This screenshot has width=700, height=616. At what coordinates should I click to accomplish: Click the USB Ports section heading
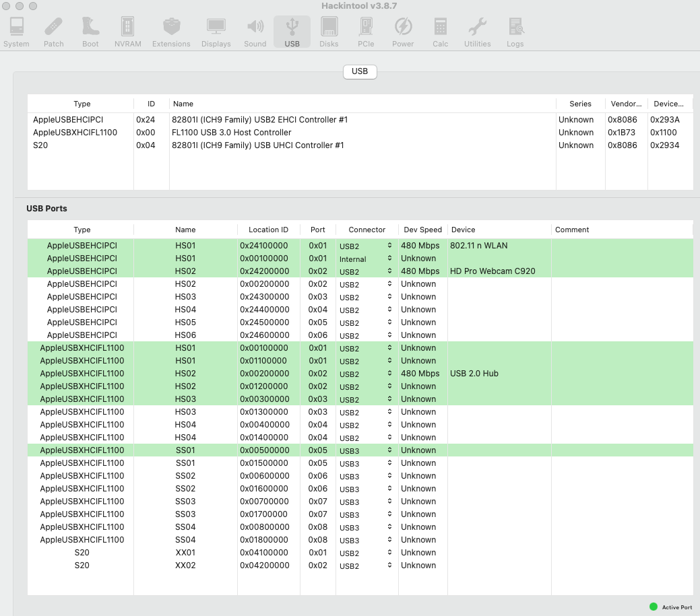click(46, 208)
